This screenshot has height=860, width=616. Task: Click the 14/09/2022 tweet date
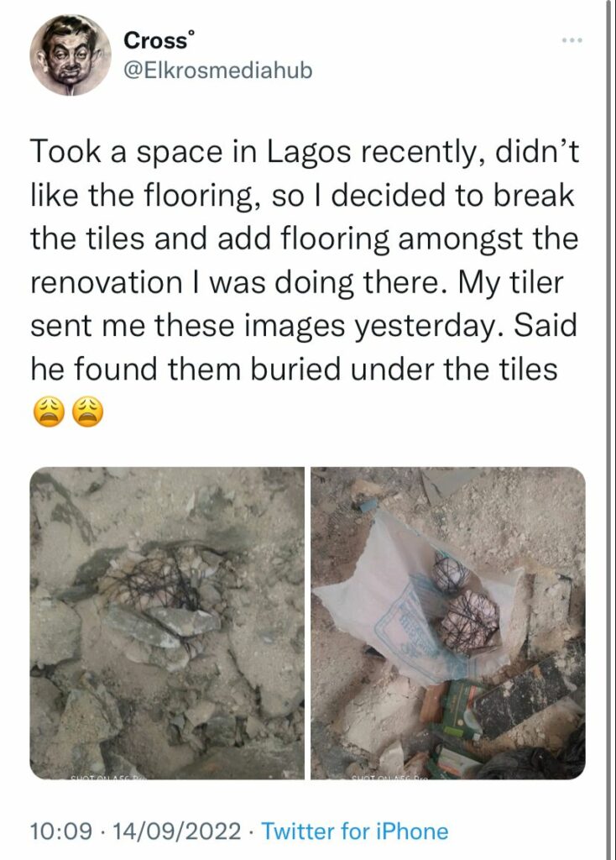pyautogui.click(x=176, y=831)
